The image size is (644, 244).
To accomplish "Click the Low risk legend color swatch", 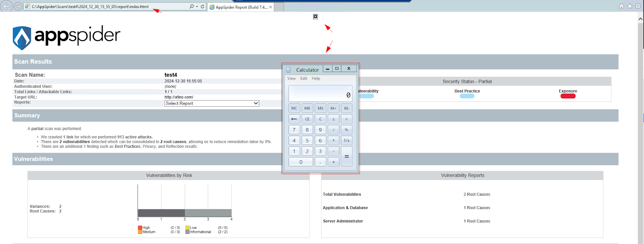I will [188, 227].
